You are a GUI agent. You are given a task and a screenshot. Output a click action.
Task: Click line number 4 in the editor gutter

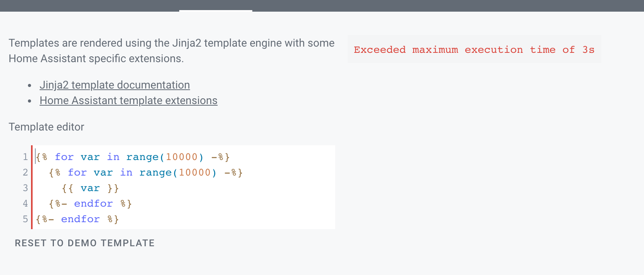pyautogui.click(x=25, y=204)
